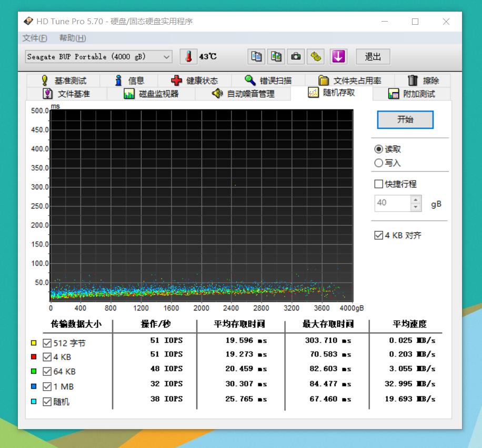Click the 最大存取时间 column header

(x=328, y=324)
